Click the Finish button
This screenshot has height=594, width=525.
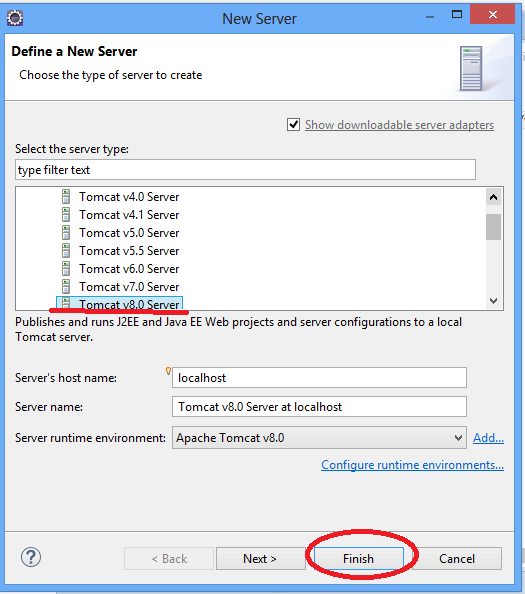(x=358, y=558)
